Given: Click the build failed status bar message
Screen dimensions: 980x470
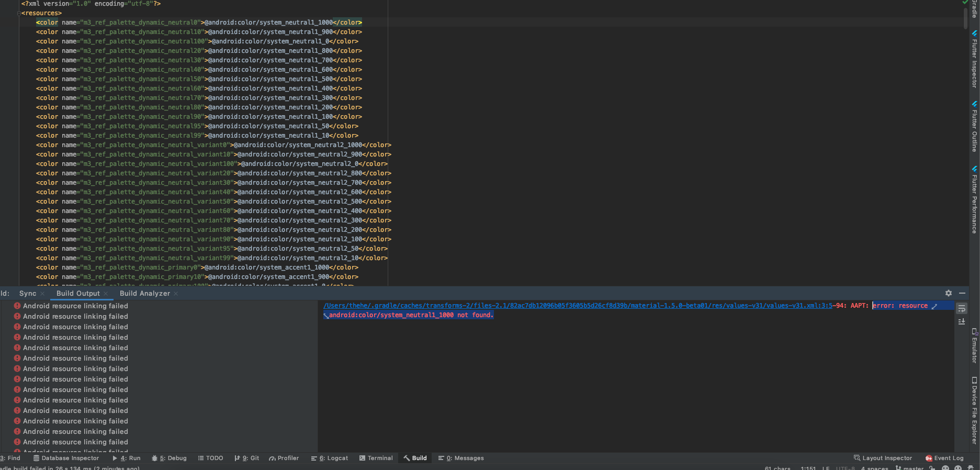Looking at the screenshot, I should [70, 468].
